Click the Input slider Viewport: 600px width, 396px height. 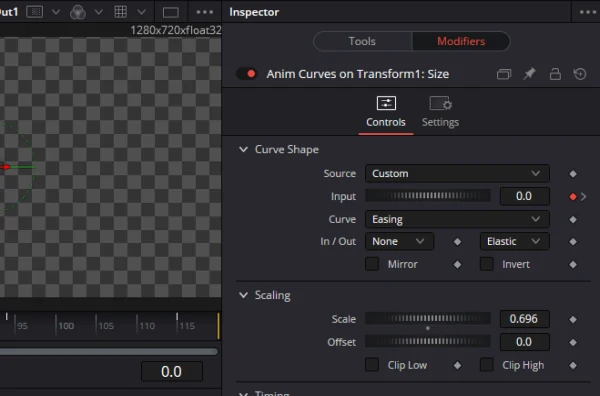point(428,196)
